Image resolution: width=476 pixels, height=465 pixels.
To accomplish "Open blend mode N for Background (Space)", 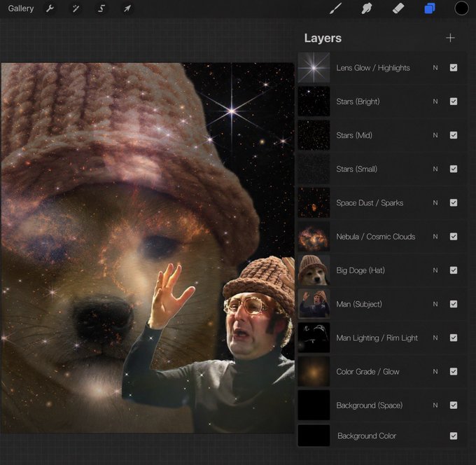I will (435, 405).
